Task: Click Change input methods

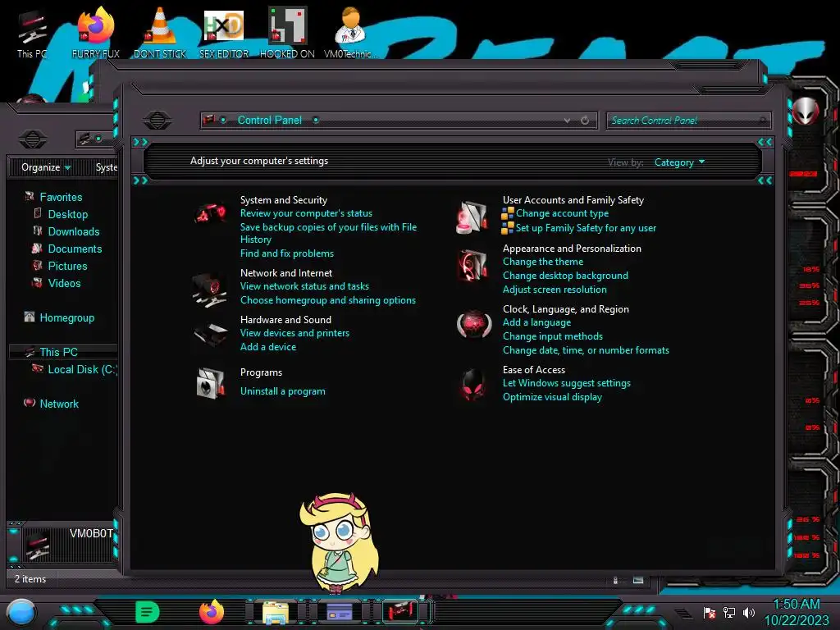Action: (552, 336)
